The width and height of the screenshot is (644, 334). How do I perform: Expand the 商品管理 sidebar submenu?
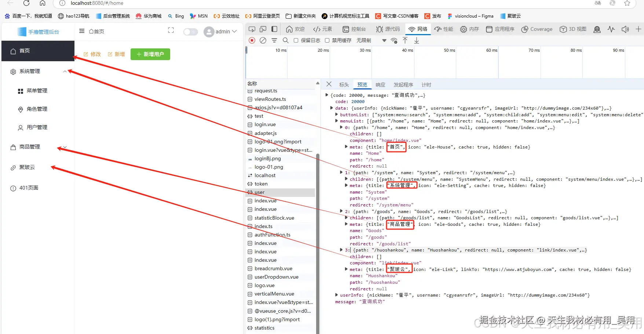pyautogui.click(x=65, y=147)
